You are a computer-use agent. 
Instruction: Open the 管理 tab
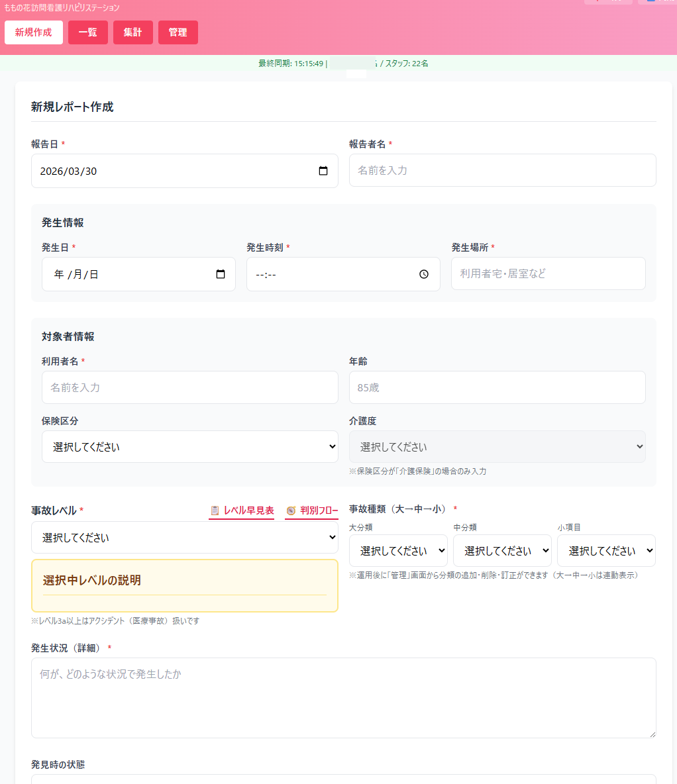click(x=178, y=32)
